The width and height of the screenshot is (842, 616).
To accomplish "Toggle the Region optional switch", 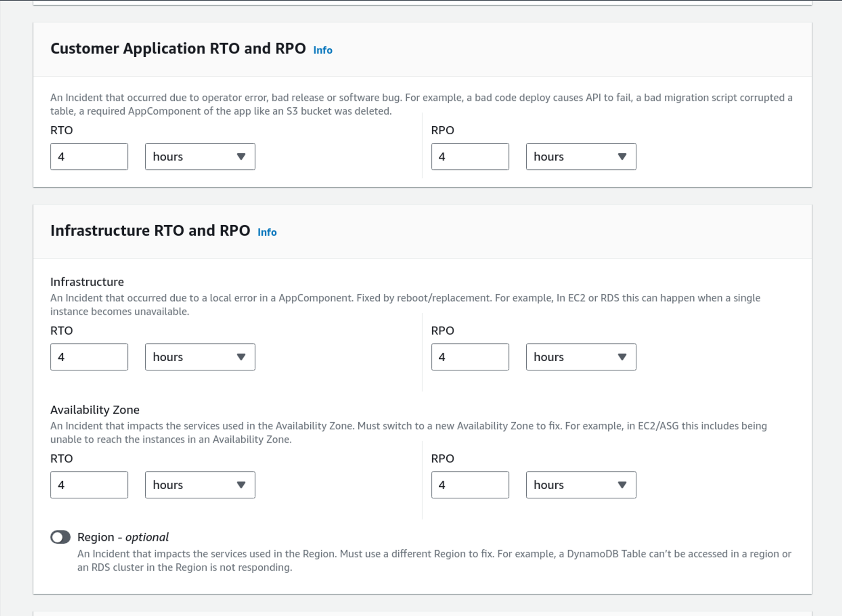I will pos(60,537).
